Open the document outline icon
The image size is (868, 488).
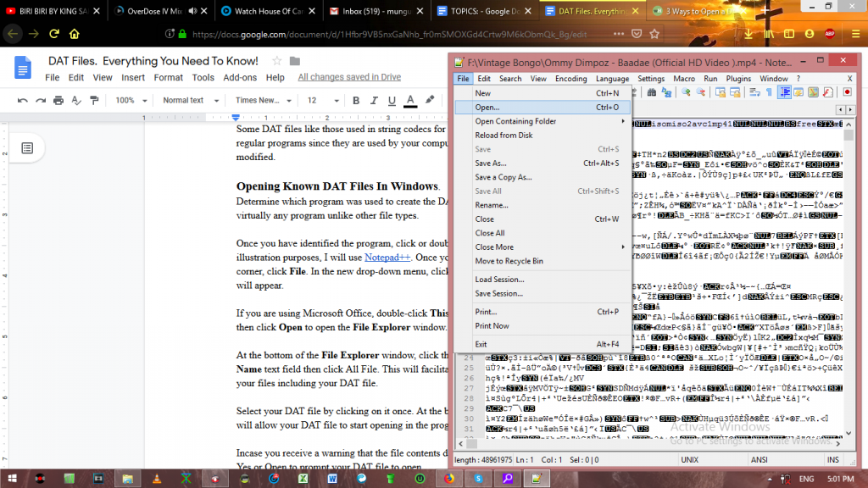27,148
